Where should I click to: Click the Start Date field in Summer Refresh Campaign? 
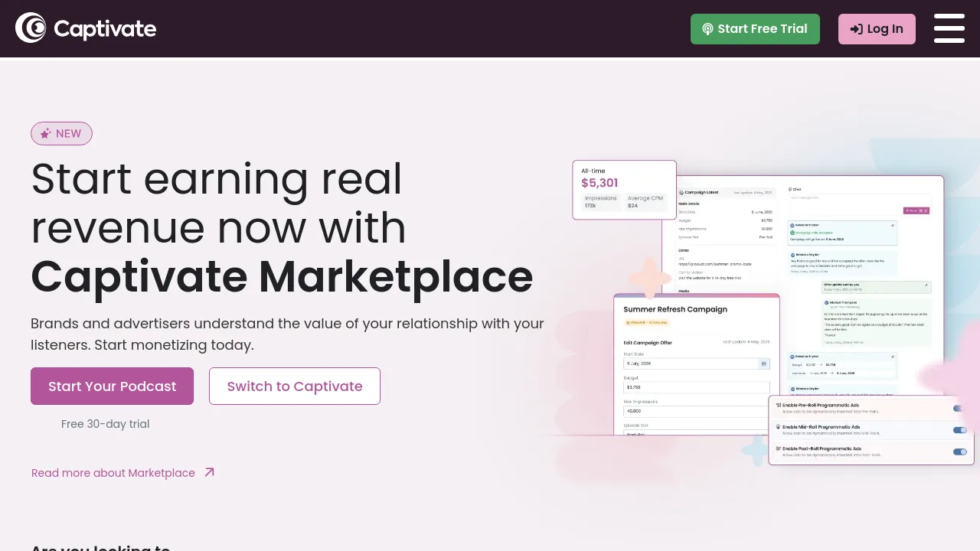[x=697, y=364]
